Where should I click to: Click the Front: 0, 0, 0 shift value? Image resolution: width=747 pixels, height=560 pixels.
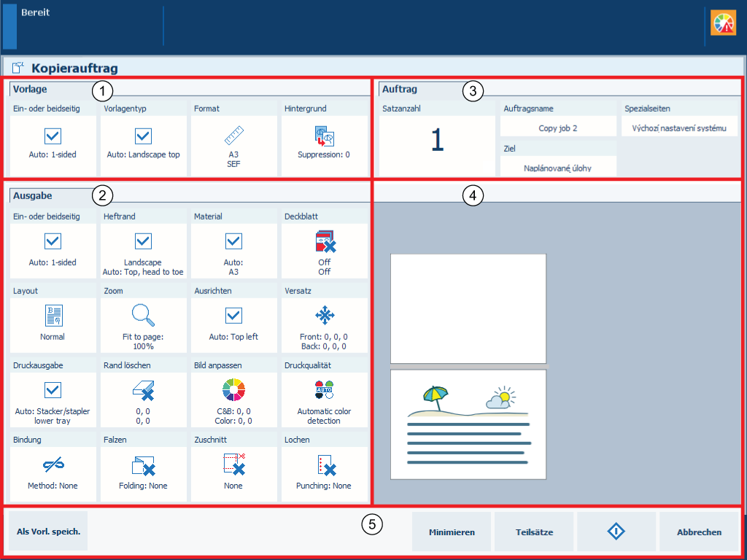coord(324,337)
